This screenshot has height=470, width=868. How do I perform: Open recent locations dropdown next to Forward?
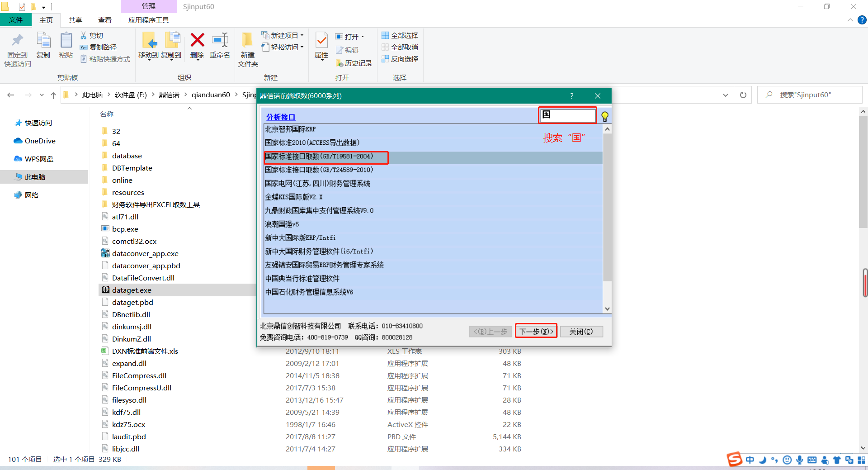tap(42, 95)
